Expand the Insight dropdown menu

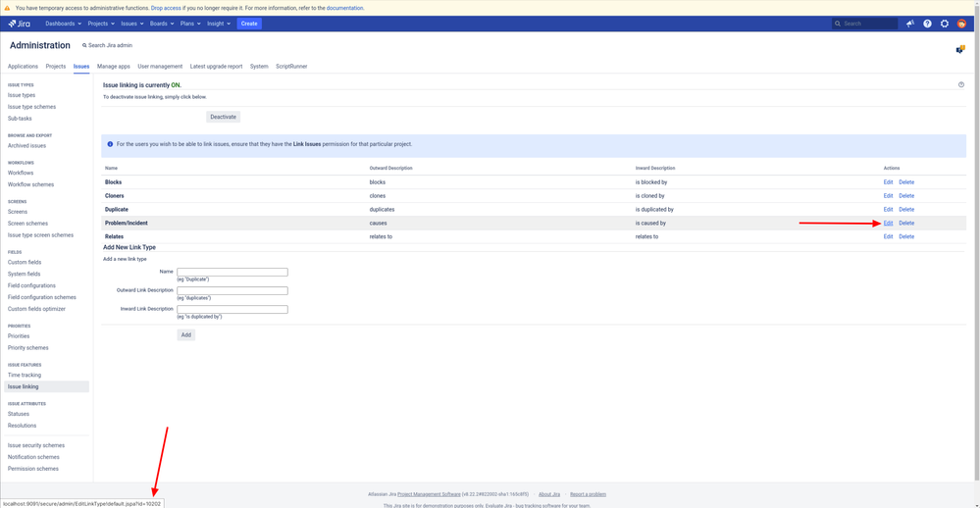219,24
